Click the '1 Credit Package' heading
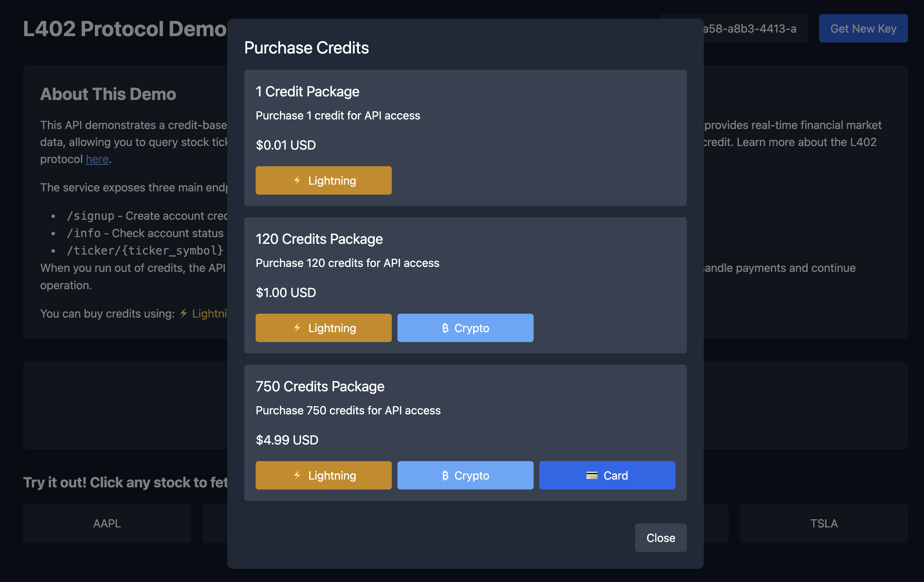Viewport: 924px width, 582px height. [x=307, y=91]
